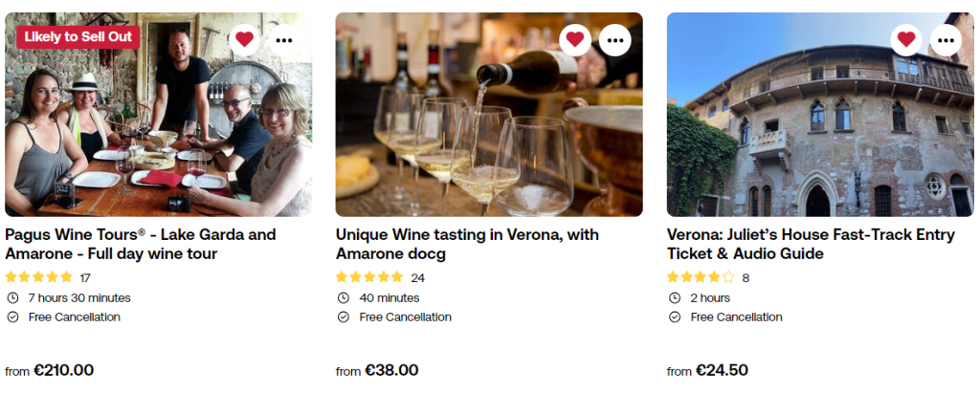
Task: Open three-dot menu on Unique Wine tasting card
Action: tap(615, 39)
